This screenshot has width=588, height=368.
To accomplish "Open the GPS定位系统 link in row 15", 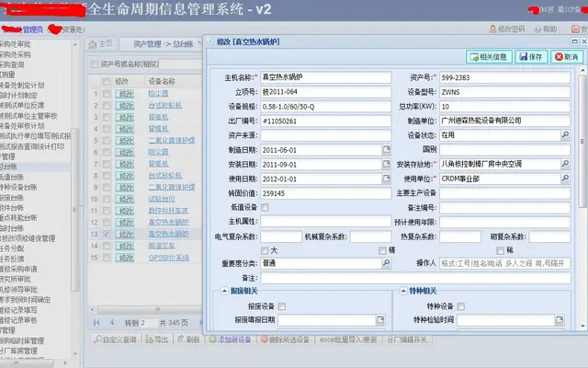I will (169, 258).
